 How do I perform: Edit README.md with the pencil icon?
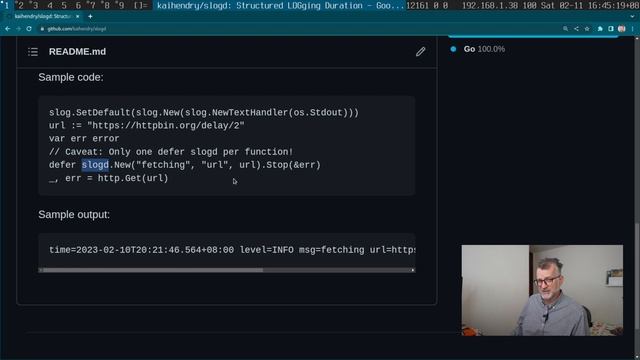[x=420, y=52]
